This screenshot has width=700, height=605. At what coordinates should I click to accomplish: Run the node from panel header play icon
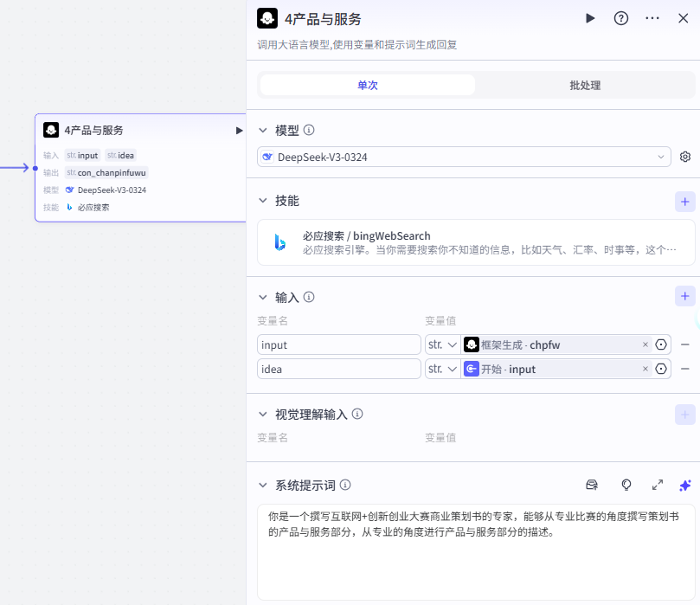click(x=590, y=18)
